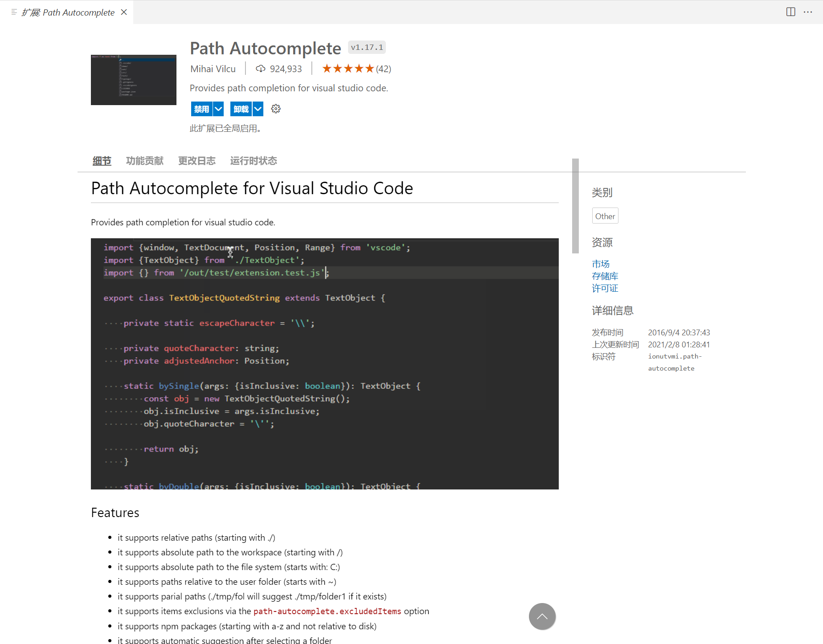This screenshot has height=644, width=823.
Task: Click the scroll-to-top round arrow button
Action: tap(542, 616)
